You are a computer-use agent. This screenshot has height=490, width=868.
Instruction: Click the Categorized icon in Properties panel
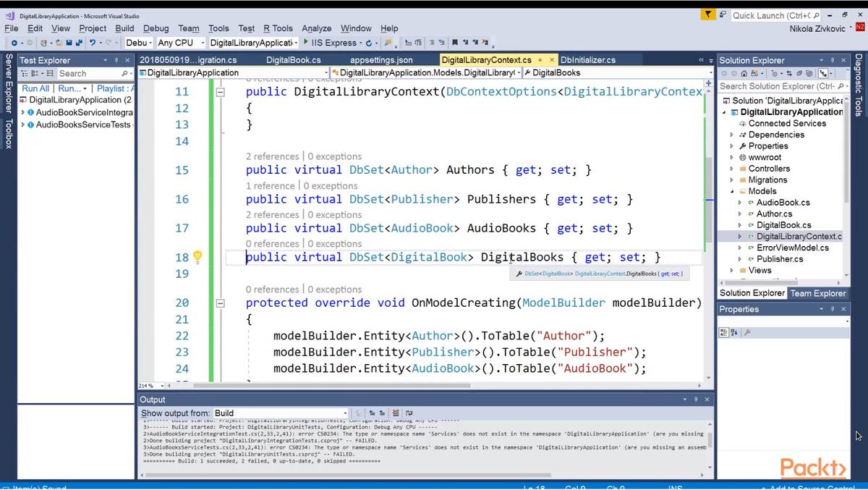[x=723, y=332]
